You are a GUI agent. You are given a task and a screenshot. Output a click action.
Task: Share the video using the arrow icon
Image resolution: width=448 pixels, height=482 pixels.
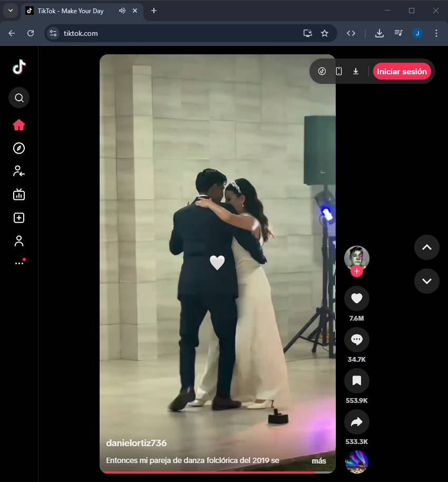coord(356,422)
